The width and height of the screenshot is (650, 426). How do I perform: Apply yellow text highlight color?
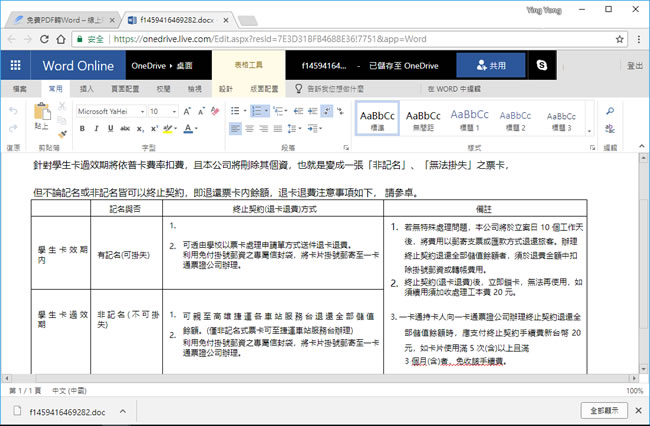point(167,128)
